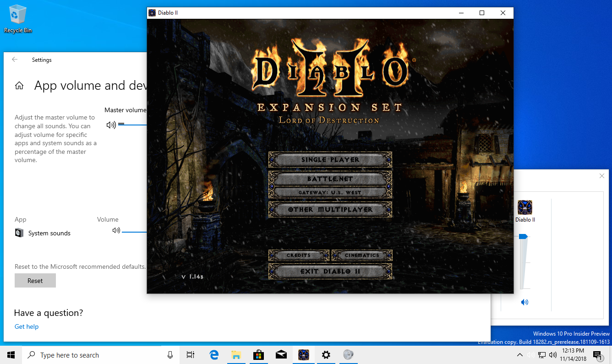
Task: Start a Single Player game
Action: point(330,160)
